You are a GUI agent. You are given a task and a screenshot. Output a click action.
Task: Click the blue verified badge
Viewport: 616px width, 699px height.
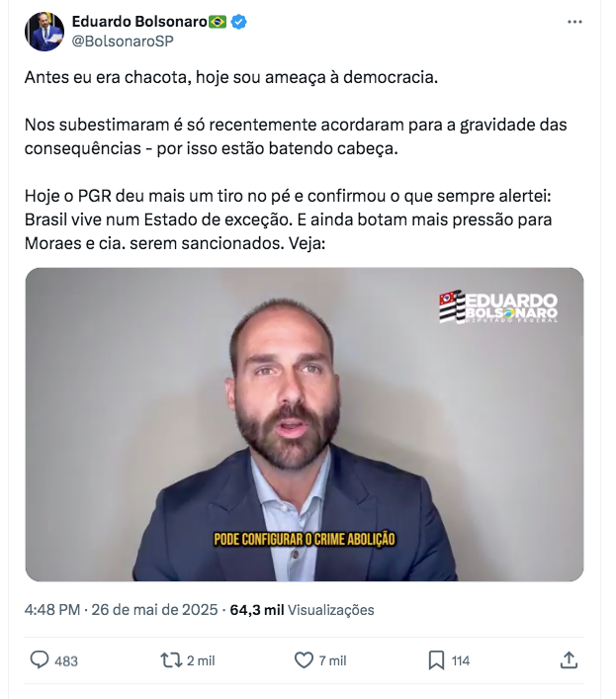point(239,22)
